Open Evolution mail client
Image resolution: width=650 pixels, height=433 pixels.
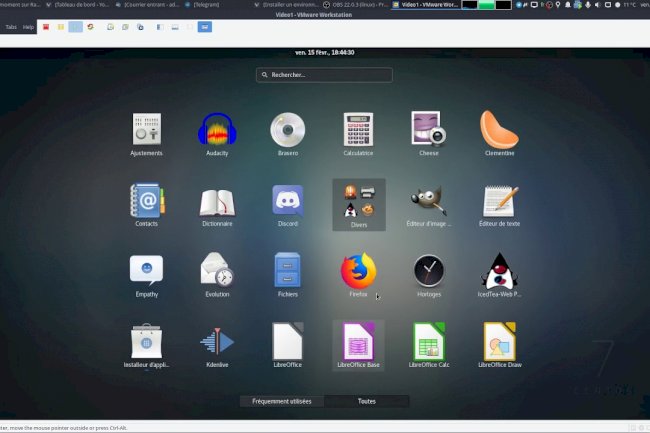217,276
